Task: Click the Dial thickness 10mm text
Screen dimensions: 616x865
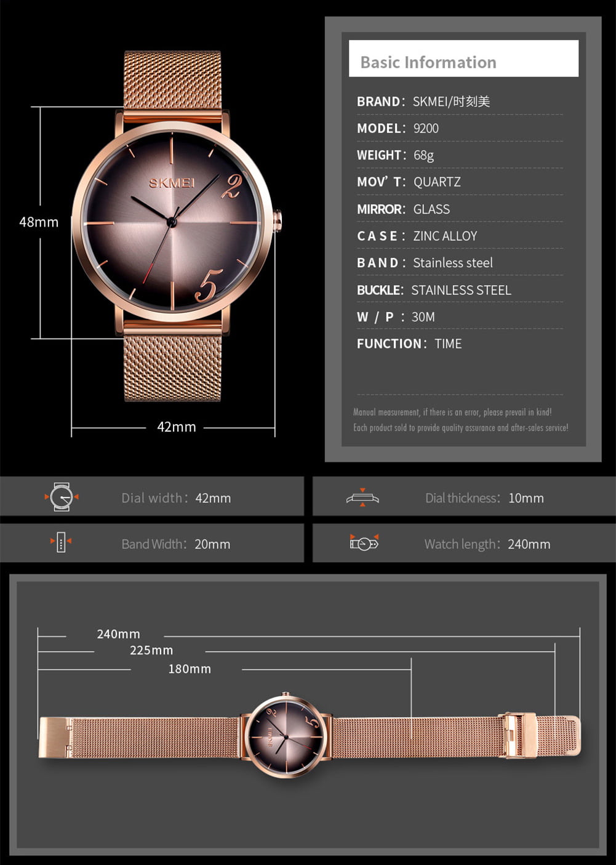Action: [484, 498]
